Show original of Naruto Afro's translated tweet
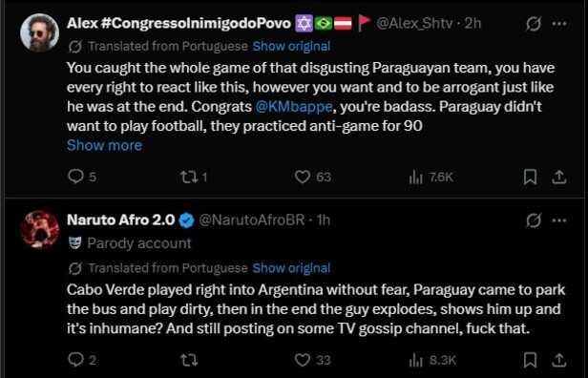588x378 pixels. coord(291,268)
